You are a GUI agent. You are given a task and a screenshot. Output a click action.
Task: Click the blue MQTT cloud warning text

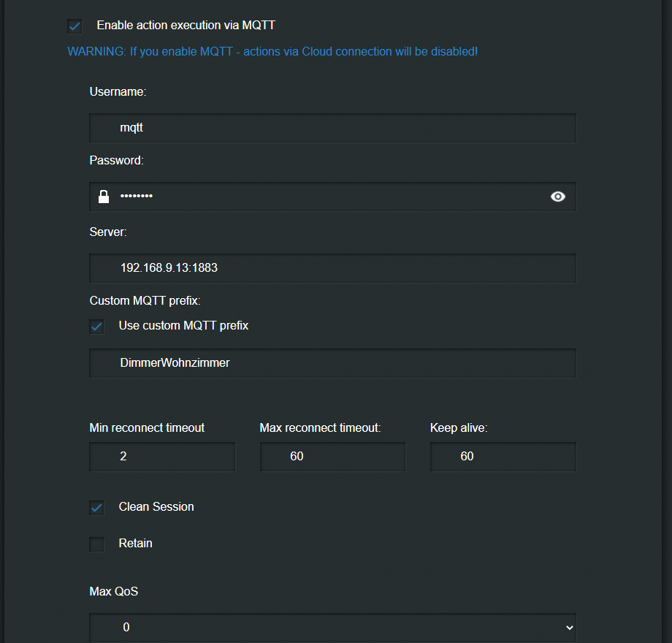[272, 52]
